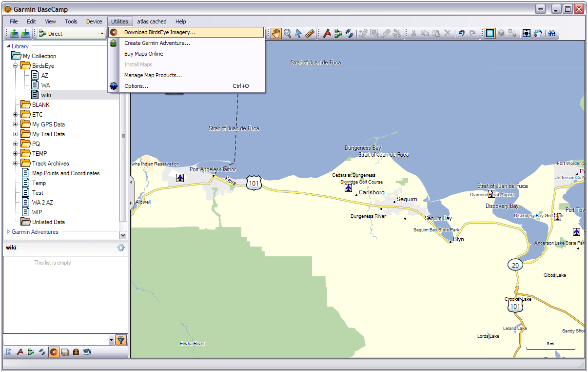Select the New Waypoint flag tool
The image size is (588, 372).
pos(327,33)
